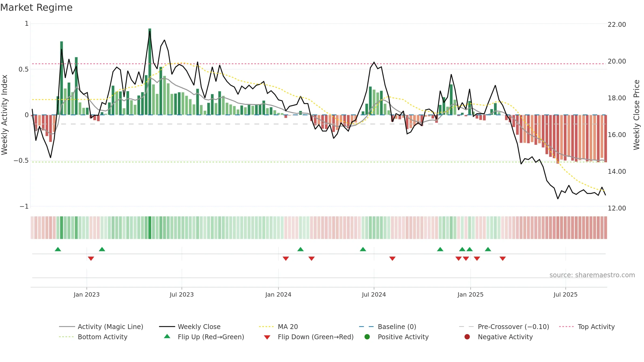Viewport: 644px width, 362px height.
Task: Click the 14.00 price axis label
Action: click(x=617, y=171)
